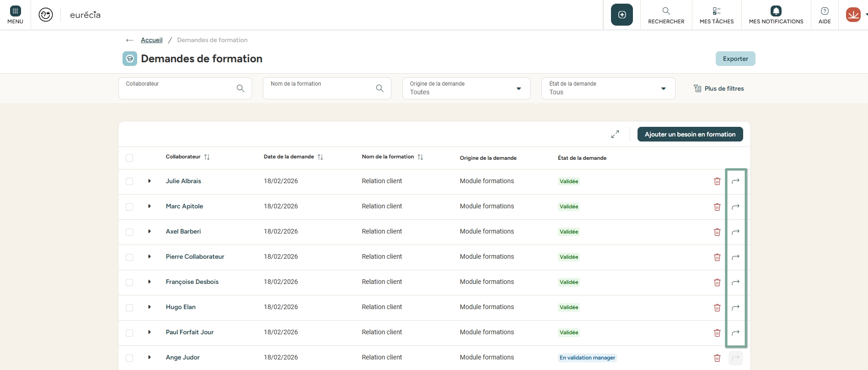Viewport: 868px width, 370px height.
Task: Open the main Menu
Action: [x=15, y=15]
